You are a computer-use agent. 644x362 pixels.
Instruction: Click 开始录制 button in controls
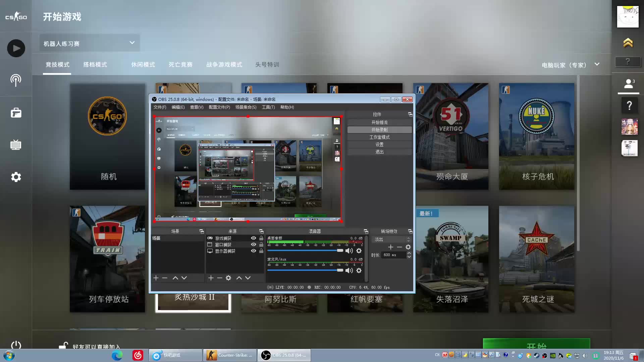(x=379, y=130)
